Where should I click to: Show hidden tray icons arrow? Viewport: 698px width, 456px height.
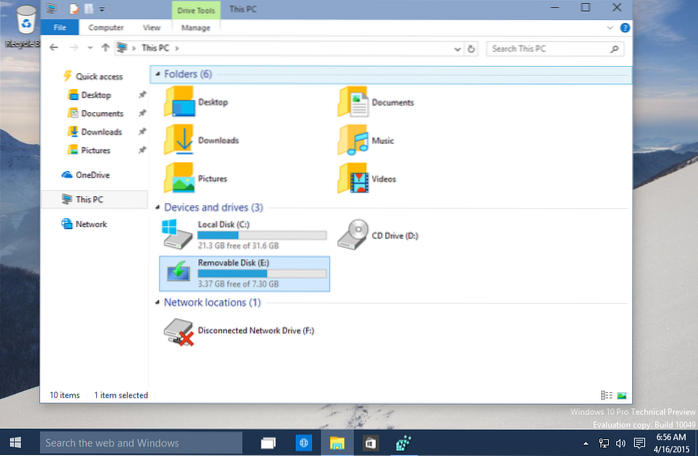(586, 443)
